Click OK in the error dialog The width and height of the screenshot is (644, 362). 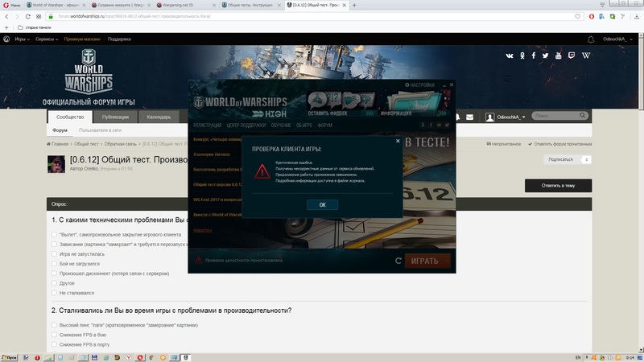[323, 205]
